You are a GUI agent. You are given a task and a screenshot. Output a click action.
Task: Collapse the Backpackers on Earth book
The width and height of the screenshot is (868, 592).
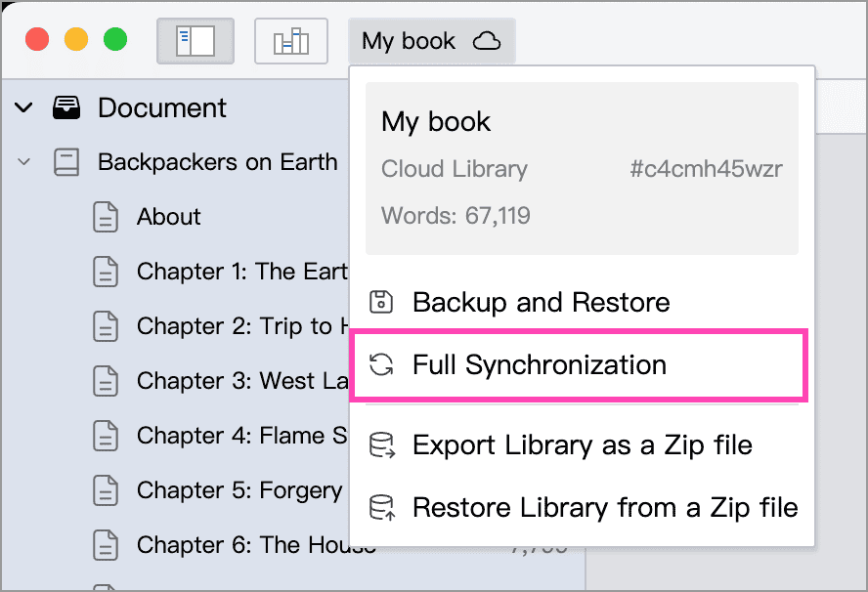point(23,162)
